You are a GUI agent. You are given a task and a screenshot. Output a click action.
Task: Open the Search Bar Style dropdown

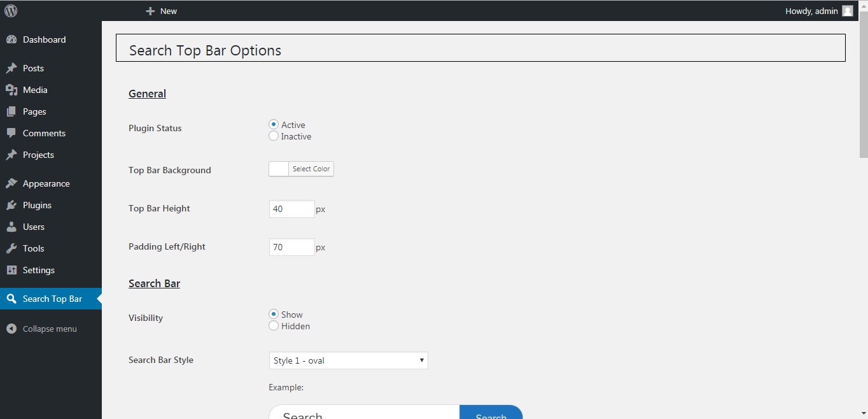(348, 360)
